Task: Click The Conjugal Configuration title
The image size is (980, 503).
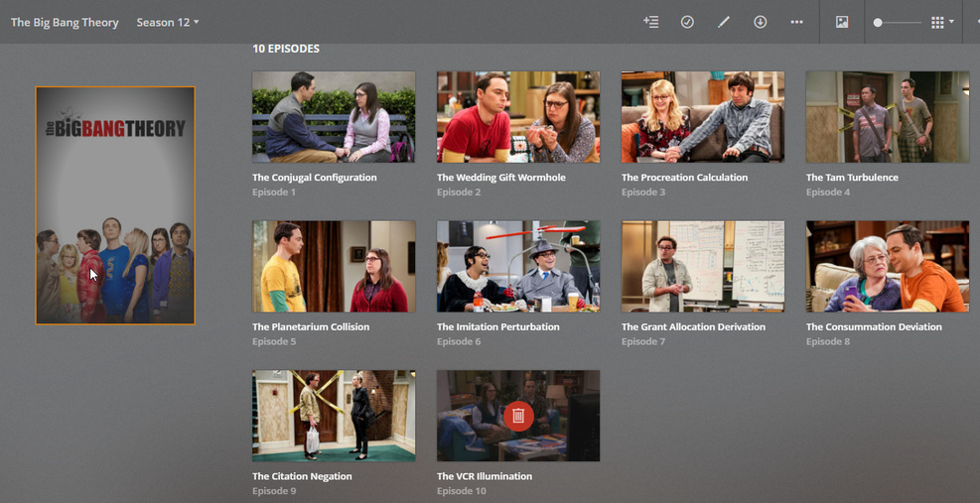Action: pyautogui.click(x=315, y=178)
